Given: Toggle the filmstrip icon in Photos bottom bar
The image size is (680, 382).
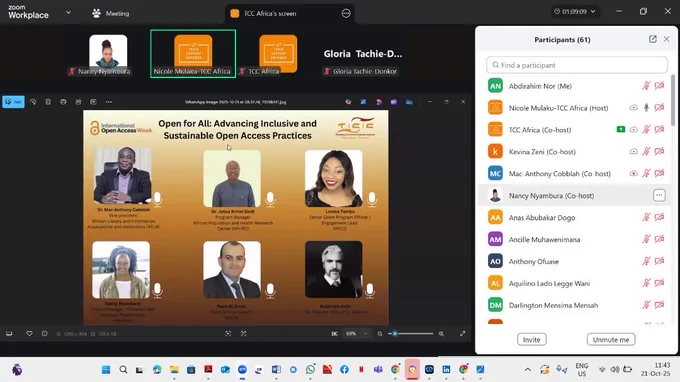Looking at the screenshot, I should [9, 333].
